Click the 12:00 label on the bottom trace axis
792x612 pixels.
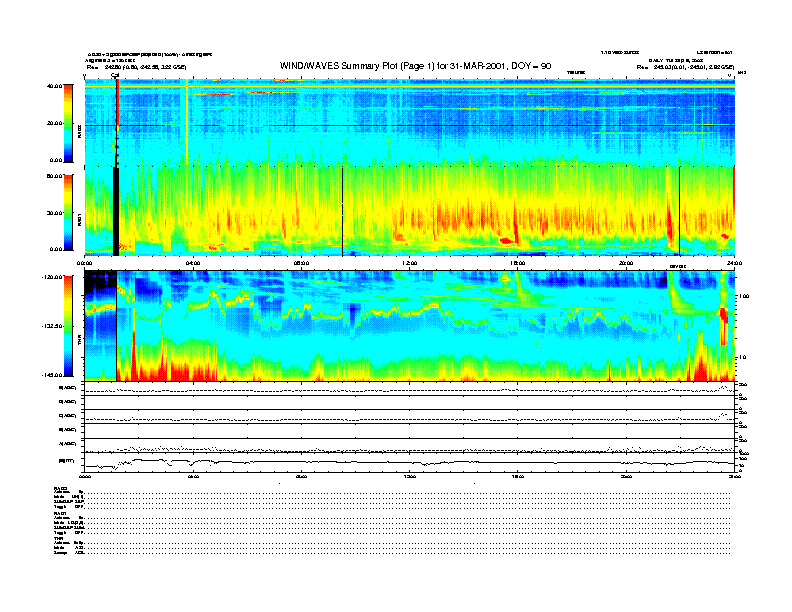[410, 476]
